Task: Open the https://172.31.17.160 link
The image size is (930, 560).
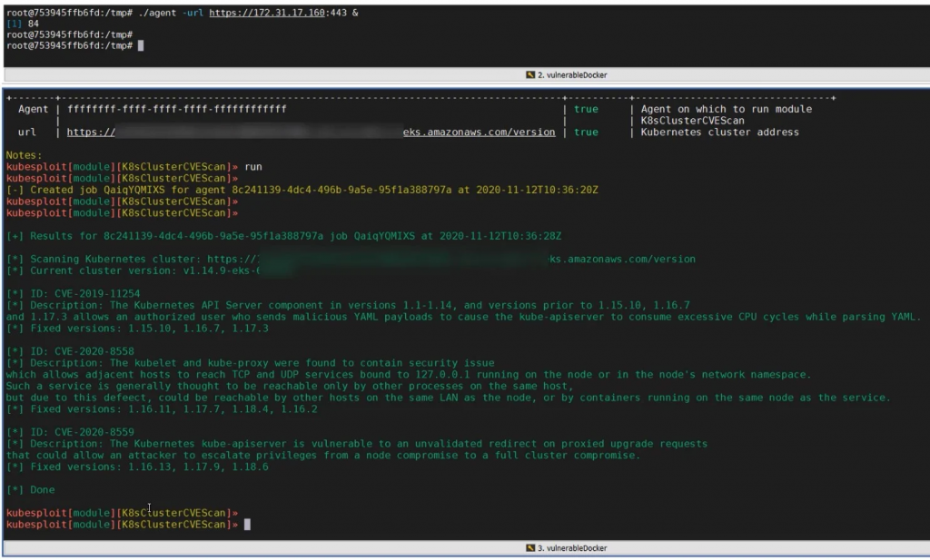Action: point(267,13)
